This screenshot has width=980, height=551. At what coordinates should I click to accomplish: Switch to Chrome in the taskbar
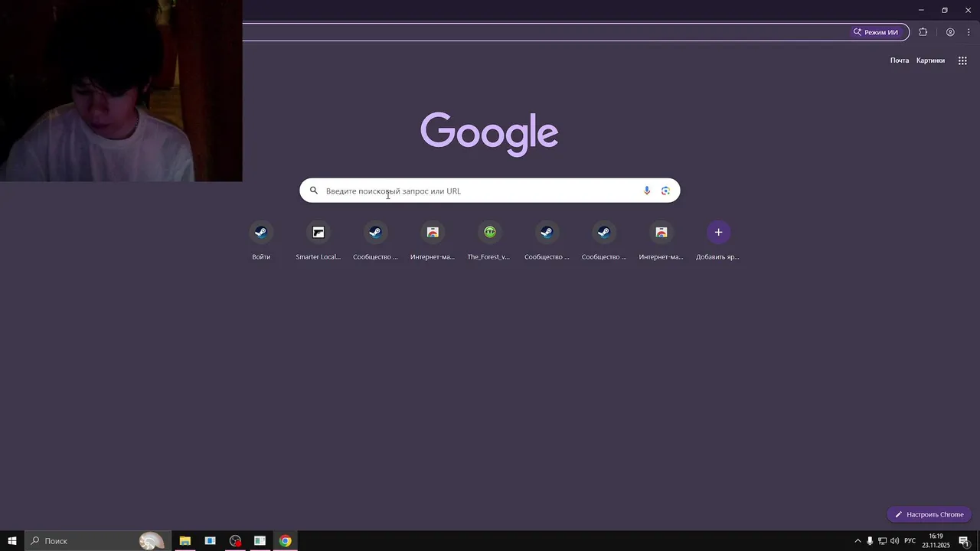click(285, 541)
